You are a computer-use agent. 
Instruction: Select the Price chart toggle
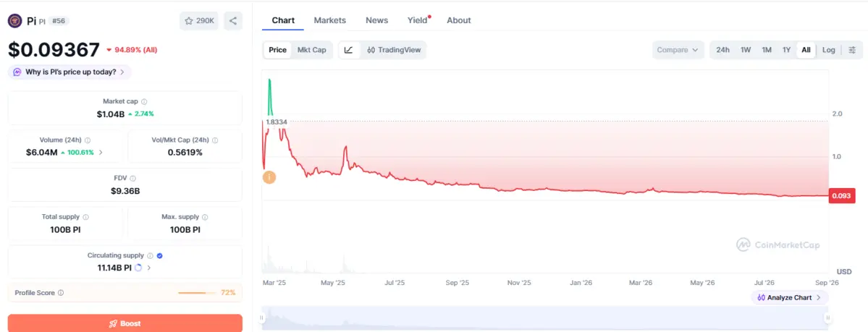pyautogui.click(x=278, y=50)
